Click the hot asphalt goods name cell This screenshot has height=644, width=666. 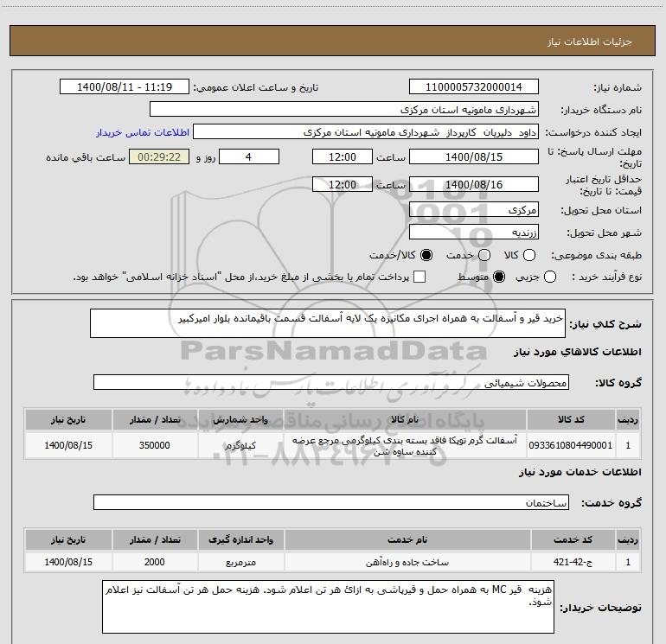pos(405,445)
